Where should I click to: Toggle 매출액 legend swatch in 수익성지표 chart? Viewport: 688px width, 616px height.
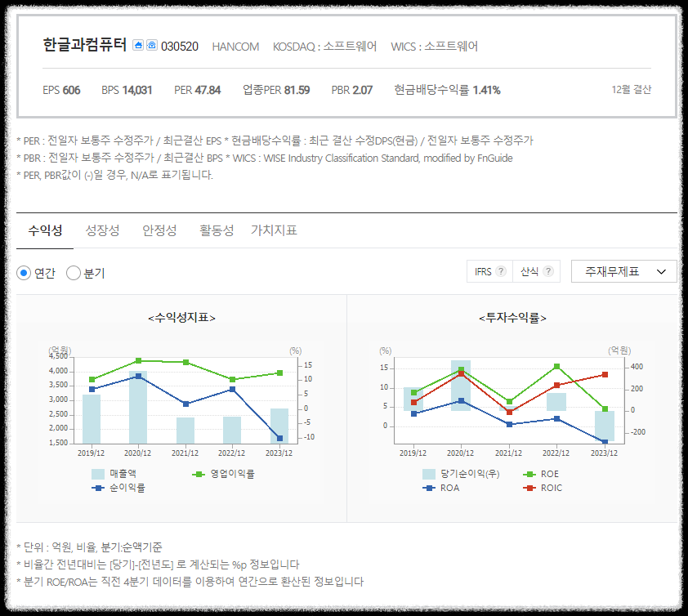[x=98, y=474]
